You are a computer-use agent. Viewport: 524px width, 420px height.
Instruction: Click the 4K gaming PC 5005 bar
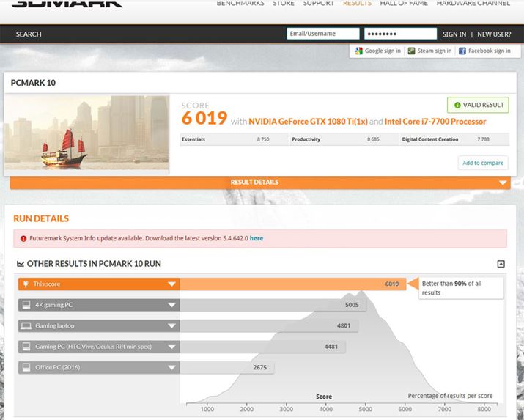[x=273, y=305]
